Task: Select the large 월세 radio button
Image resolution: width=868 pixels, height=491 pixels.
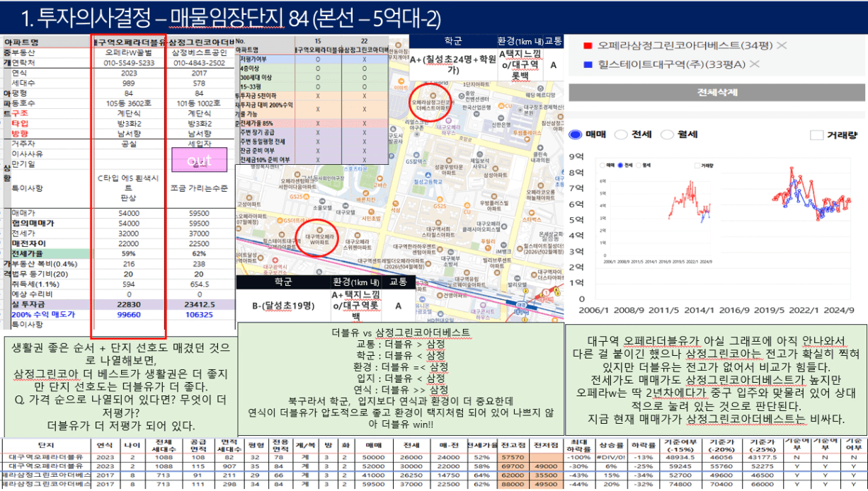Action: pyautogui.click(x=666, y=134)
